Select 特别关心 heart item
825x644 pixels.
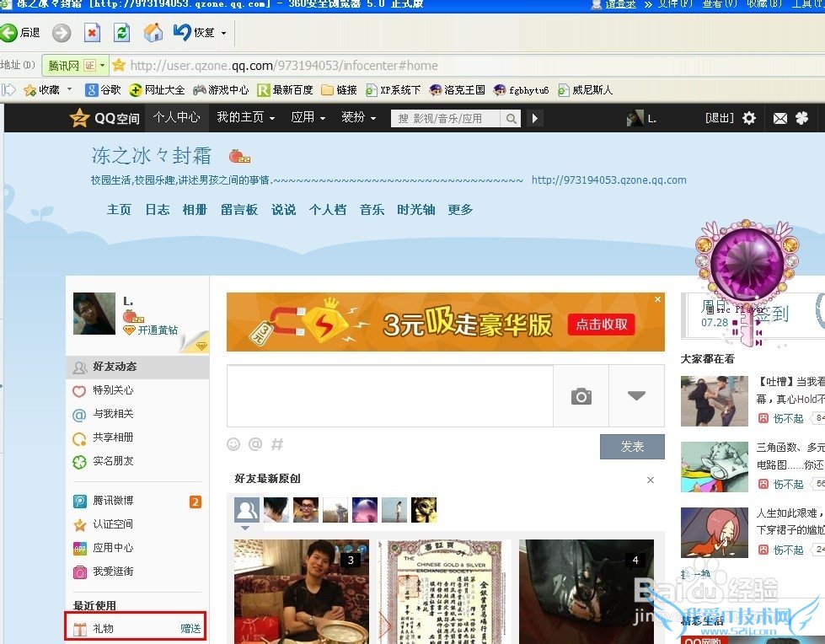point(137,390)
